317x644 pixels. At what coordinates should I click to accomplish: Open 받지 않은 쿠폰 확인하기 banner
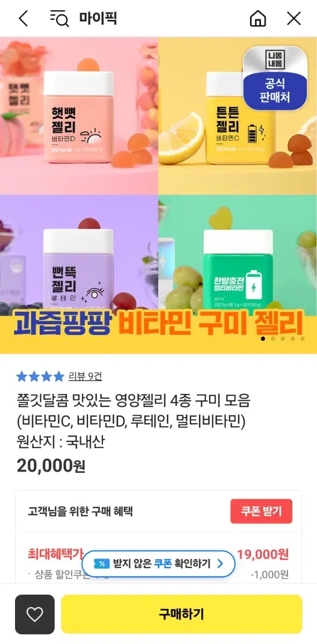point(159,563)
